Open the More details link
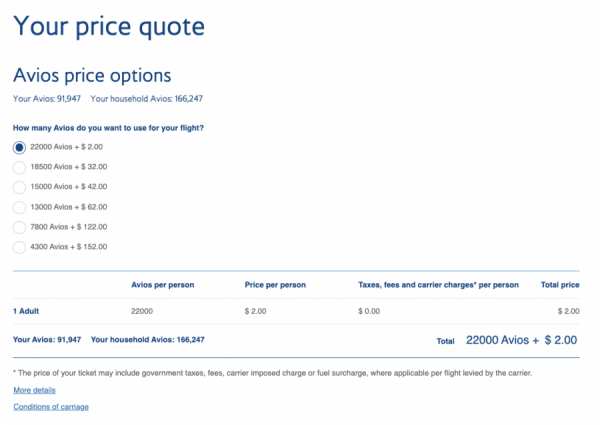This screenshot has width=600, height=425. click(34, 390)
